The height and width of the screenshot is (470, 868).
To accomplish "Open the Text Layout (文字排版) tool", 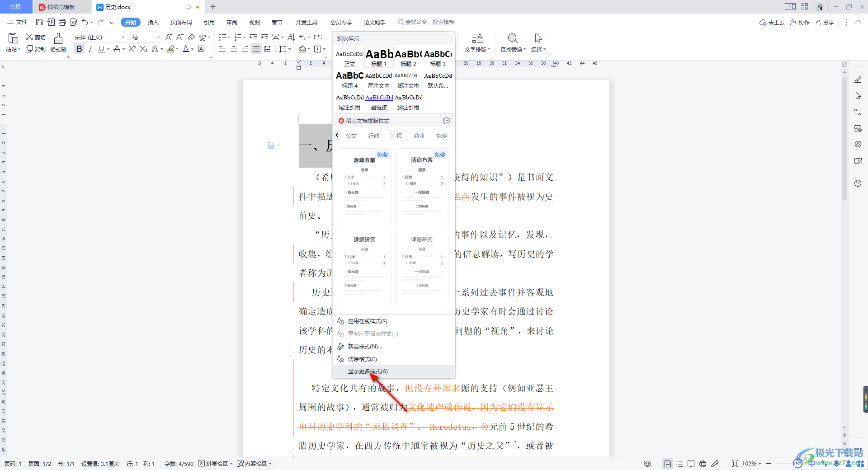I will 477,43.
